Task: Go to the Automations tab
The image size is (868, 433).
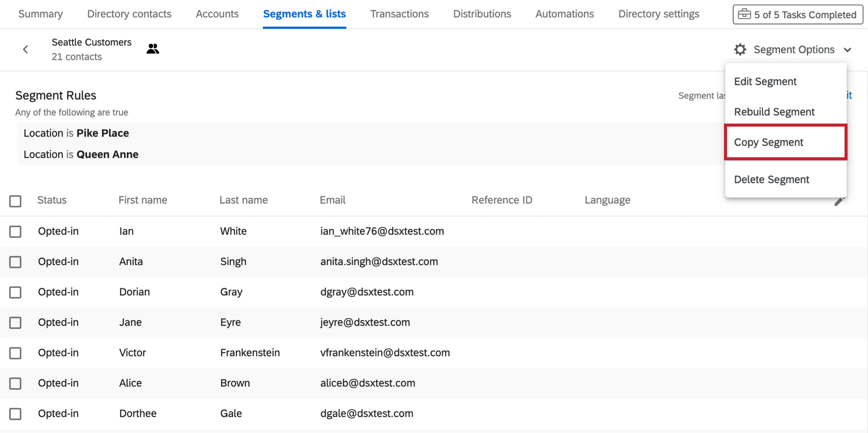Action: [564, 14]
